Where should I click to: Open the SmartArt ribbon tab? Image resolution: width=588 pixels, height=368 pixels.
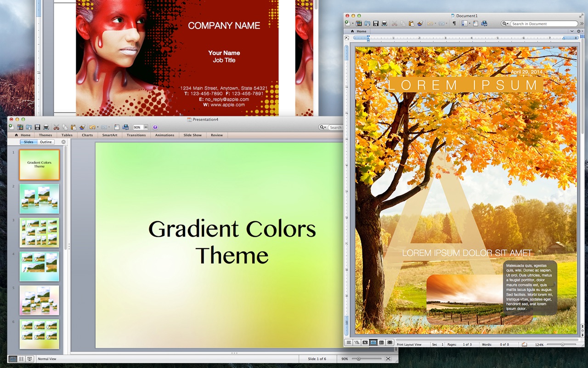coord(109,135)
